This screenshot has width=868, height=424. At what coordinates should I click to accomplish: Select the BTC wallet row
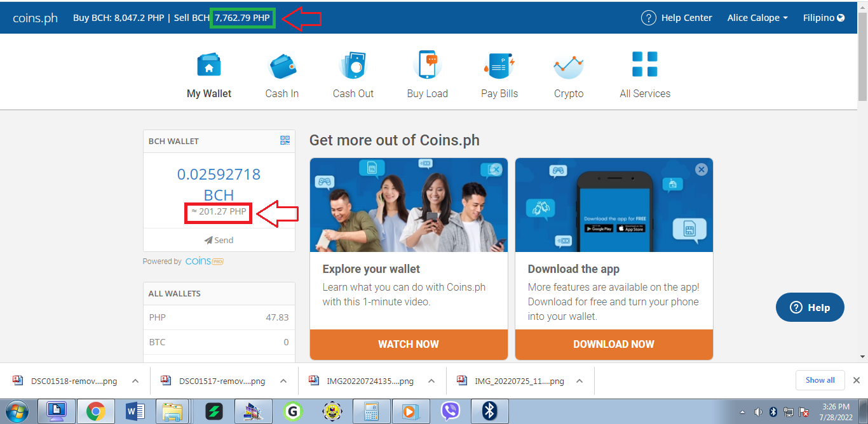(x=219, y=342)
